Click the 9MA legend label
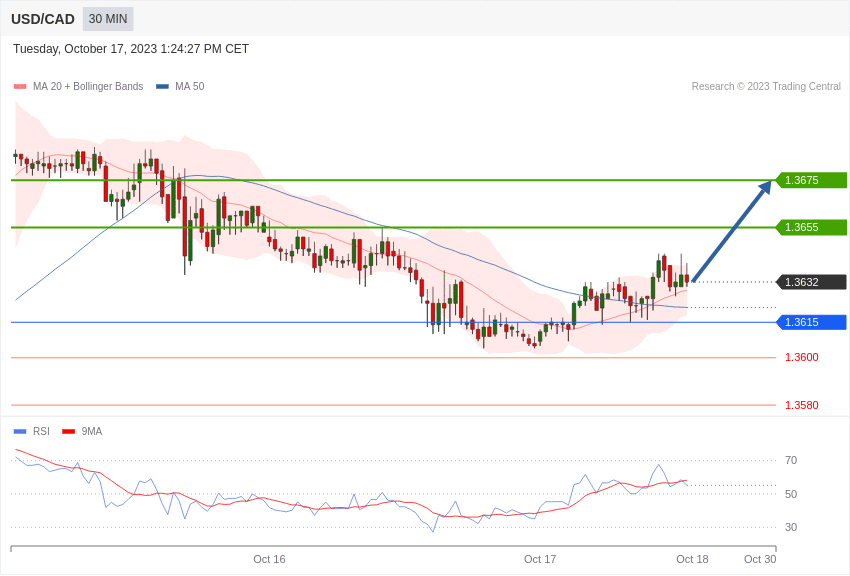 click(x=92, y=431)
